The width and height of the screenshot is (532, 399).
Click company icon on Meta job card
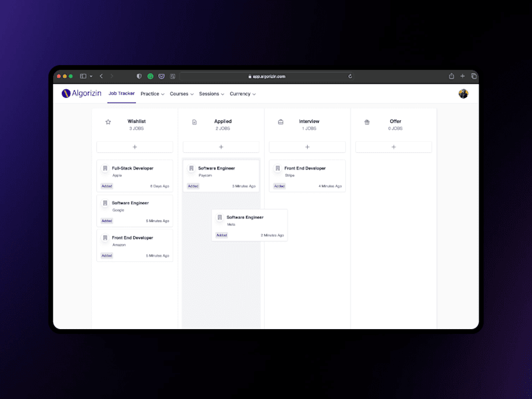coord(220,217)
